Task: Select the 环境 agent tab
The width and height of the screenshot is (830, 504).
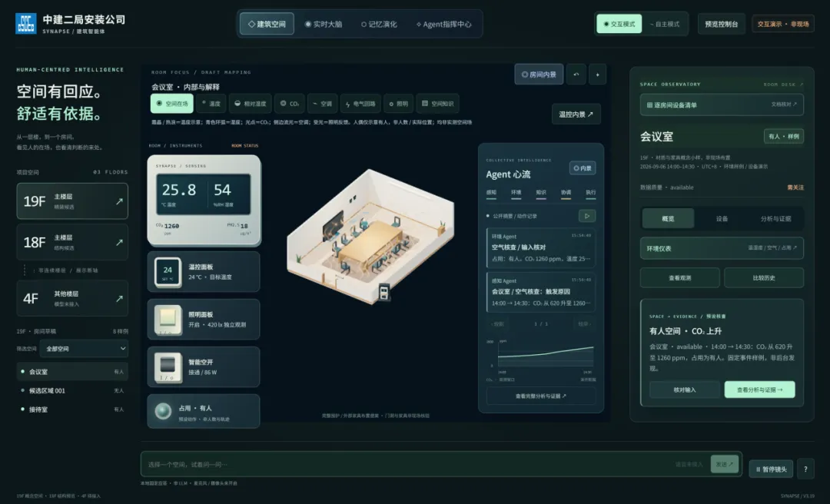Action: 516,194
